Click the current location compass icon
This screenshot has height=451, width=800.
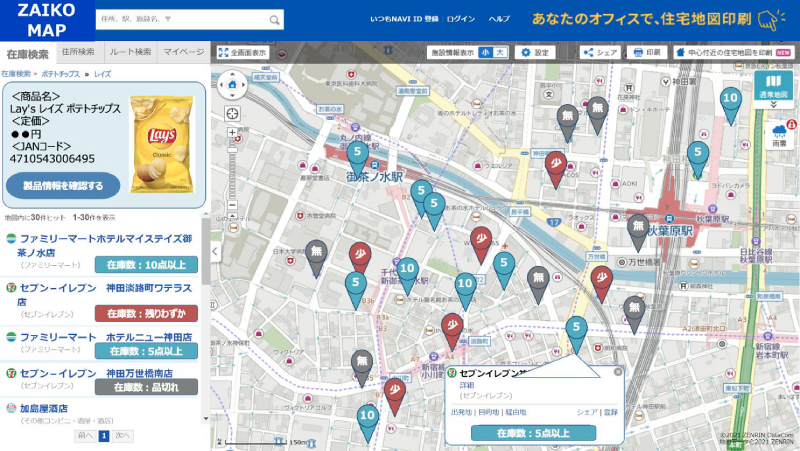233,115
